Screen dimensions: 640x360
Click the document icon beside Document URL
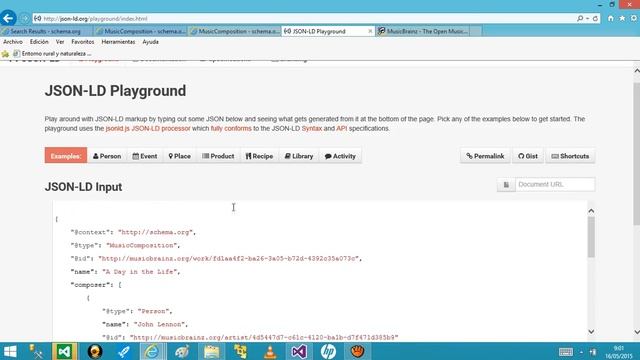click(x=506, y=184)
